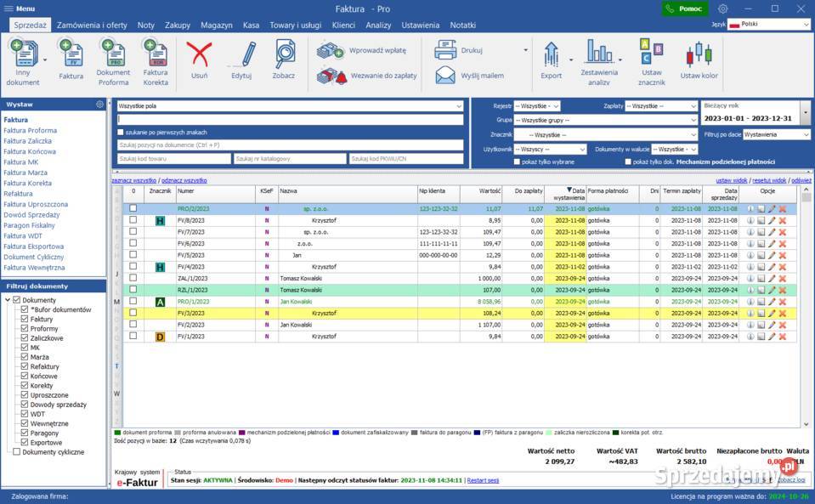815x504 pixels.
Task: Enable szukanie po pierwszych znakach checkbox
Action: pyautogui.click(x=121, y=133)
